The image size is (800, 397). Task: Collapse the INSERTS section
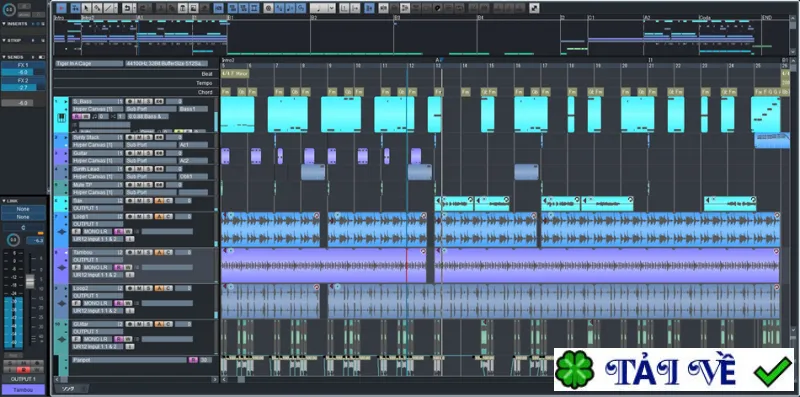[x=4, y=23]
